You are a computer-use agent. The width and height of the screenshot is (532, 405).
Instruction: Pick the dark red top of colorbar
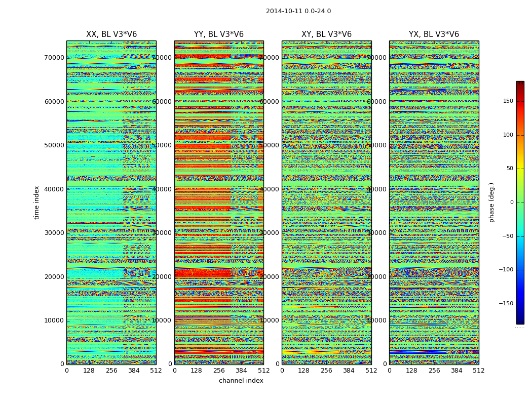pyautogui.click(x=520, y=83)
